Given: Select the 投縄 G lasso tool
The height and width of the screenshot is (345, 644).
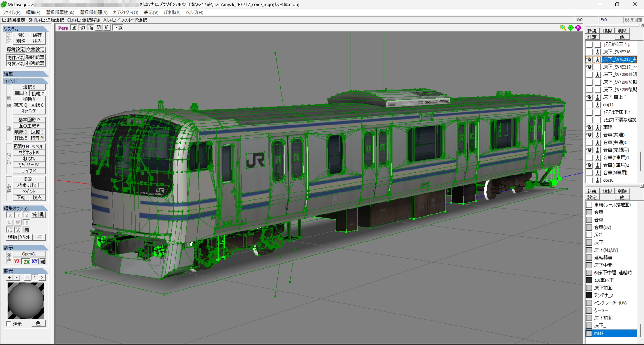Looking at the screenshot, I should click(x=38, y=93).
